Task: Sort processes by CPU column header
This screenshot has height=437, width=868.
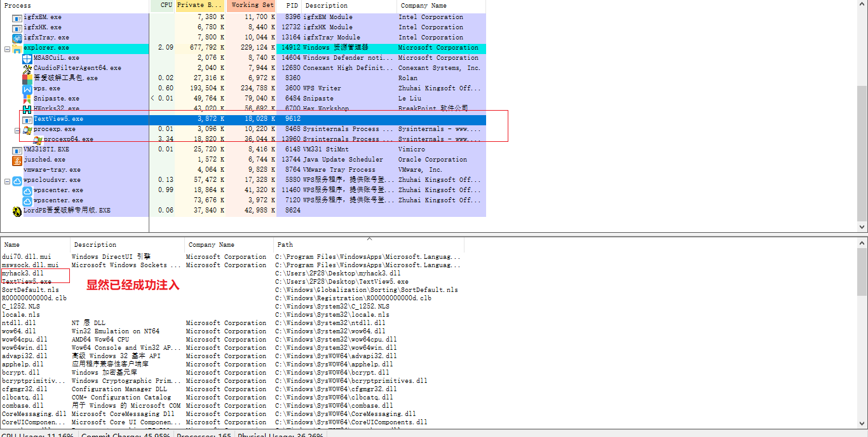Action: pos(163,5)
